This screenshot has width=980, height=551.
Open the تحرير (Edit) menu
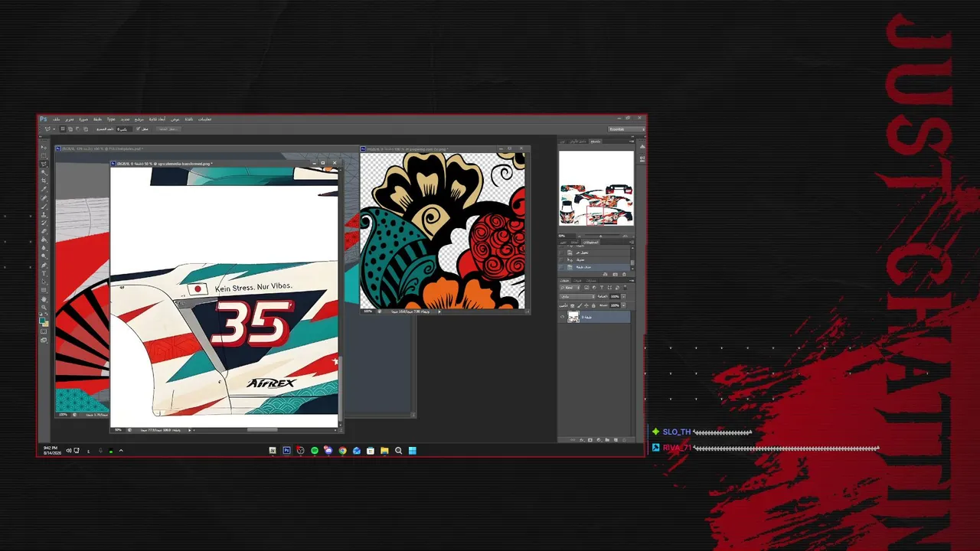pyautogui.click(x=70, y=119)
